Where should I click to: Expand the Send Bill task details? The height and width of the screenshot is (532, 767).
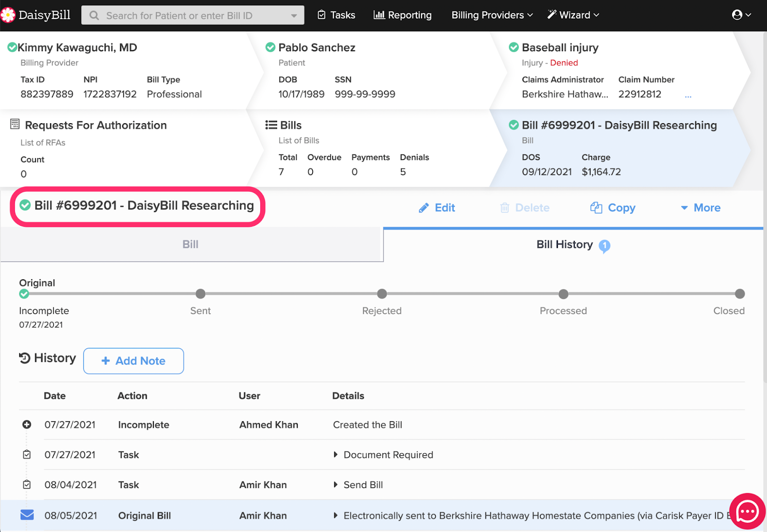coord(336,485)
